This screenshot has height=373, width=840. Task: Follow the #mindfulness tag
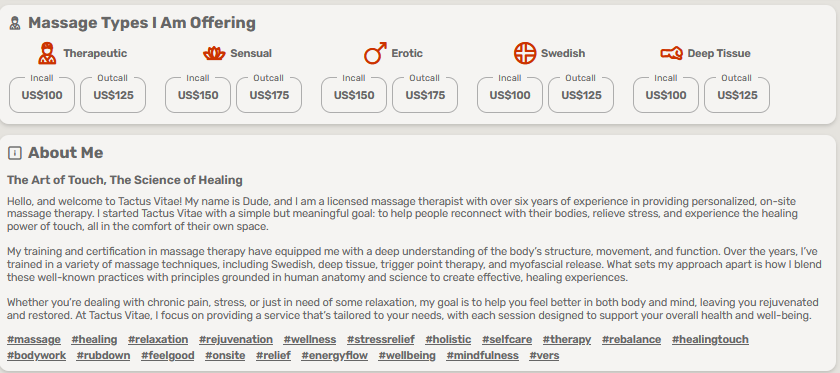click(x=483, y=355)
